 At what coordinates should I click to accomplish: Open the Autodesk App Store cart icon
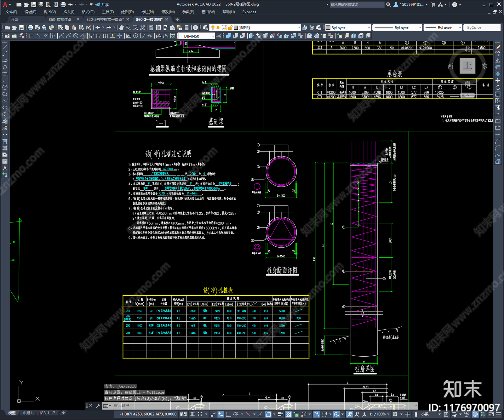pyautogui.click(x=433, y=4)
